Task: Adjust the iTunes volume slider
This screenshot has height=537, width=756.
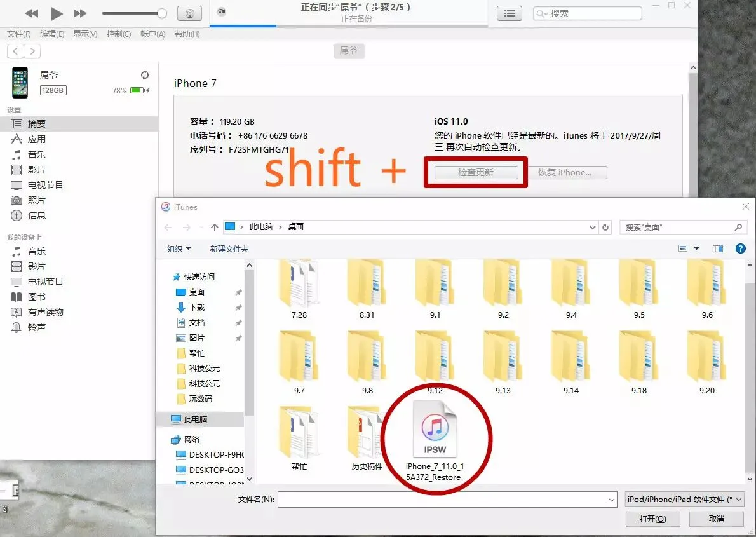Action: pos(135,13)
